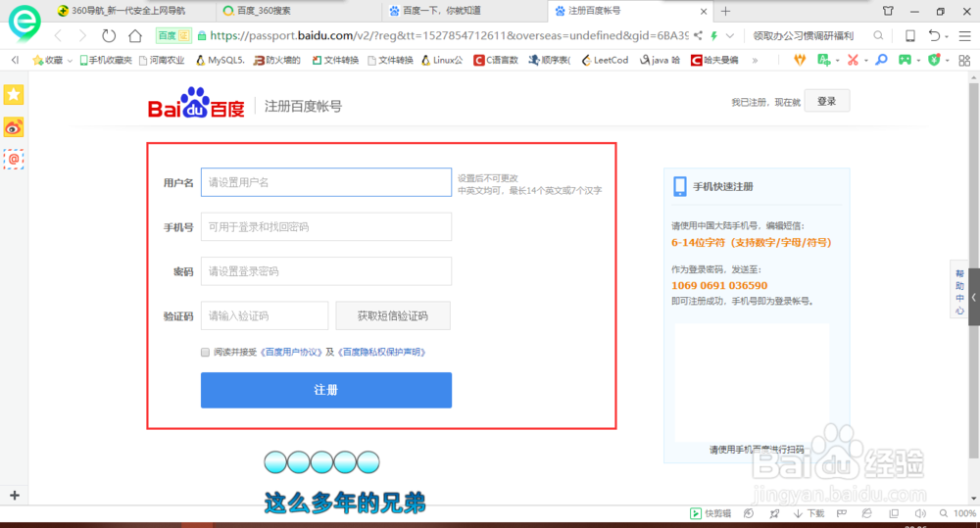Click the 快剪辑 status bar button
Viewport: 980px width, 528px height.
(710, 513)
